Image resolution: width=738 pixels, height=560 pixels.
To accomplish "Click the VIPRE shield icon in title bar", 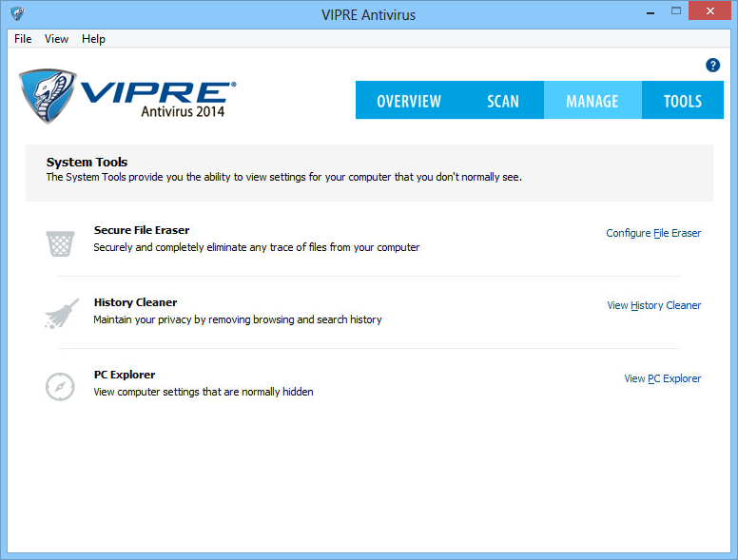I will click(17, 13).
